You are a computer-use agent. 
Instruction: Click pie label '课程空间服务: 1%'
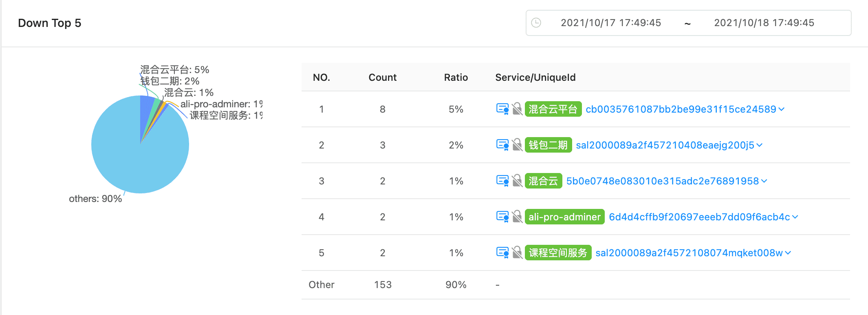(226, 115)
